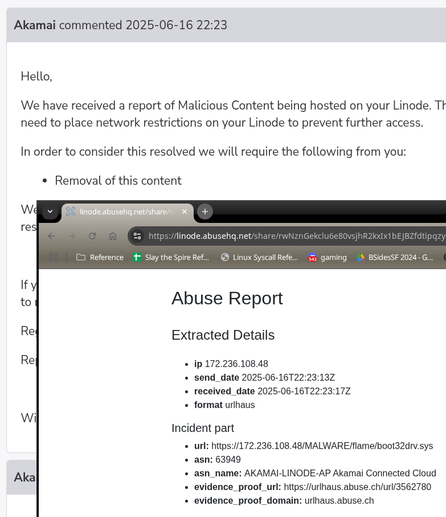
Task: Open the tab search dropdown arrow in browser
Action: [x=50, y=211]
